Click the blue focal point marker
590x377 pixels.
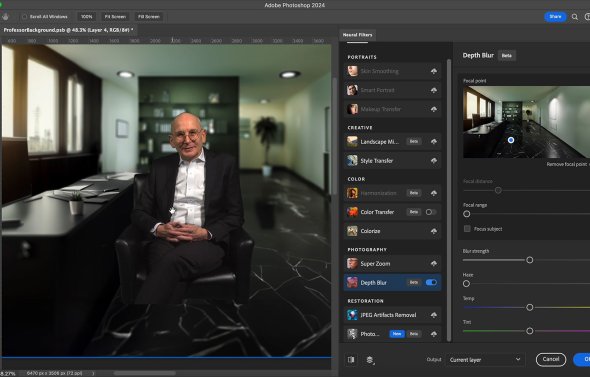[x=511, y=140]
